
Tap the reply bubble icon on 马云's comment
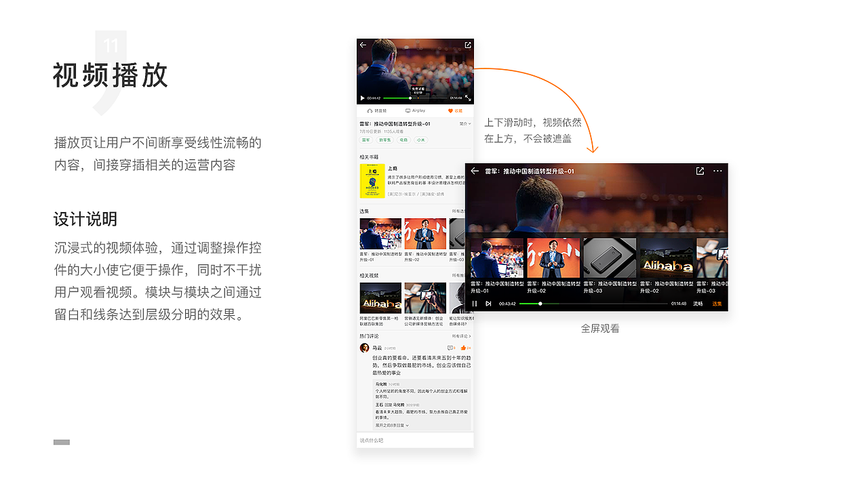[x=451, y=348]
